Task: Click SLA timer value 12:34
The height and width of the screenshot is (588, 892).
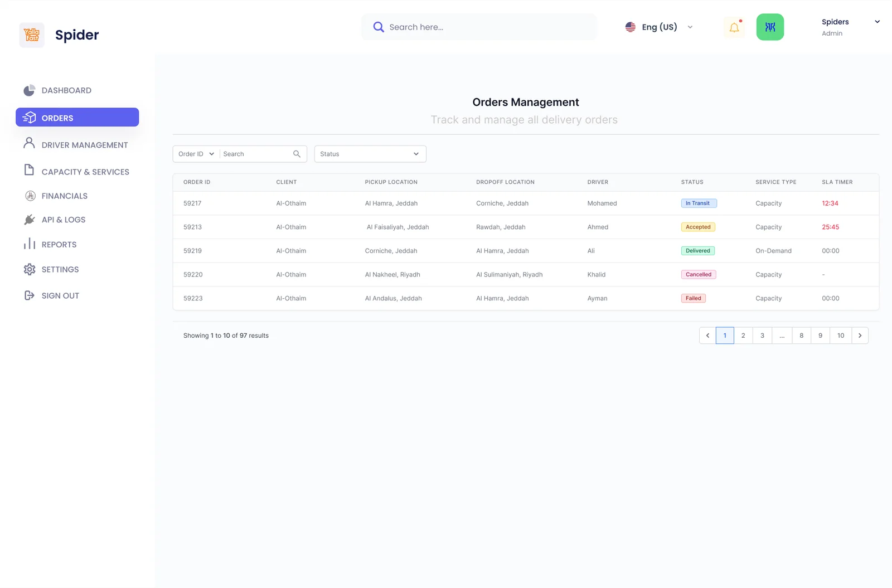Action: [x=830, y=203]
